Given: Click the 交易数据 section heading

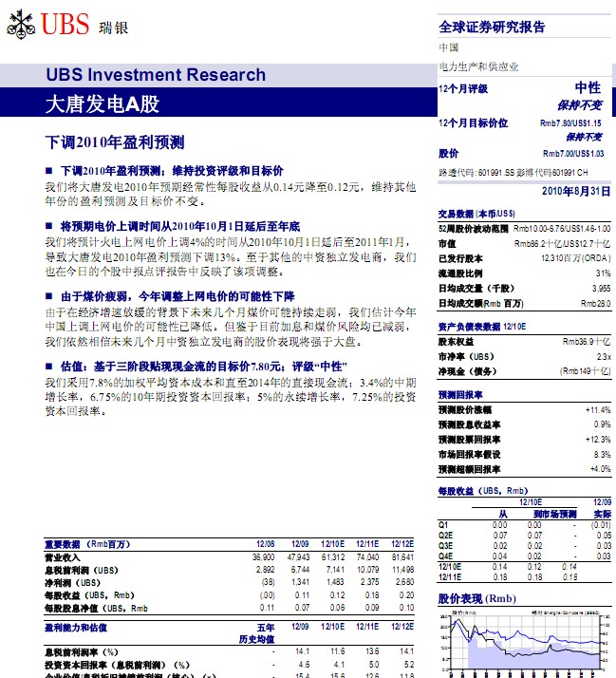Looking at the screenshot, I should pos(476,214).
